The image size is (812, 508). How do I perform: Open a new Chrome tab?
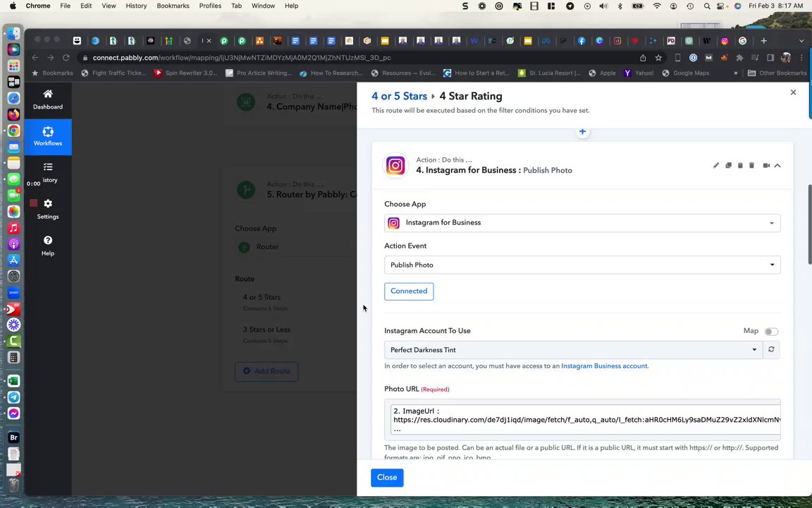[763, 40]
